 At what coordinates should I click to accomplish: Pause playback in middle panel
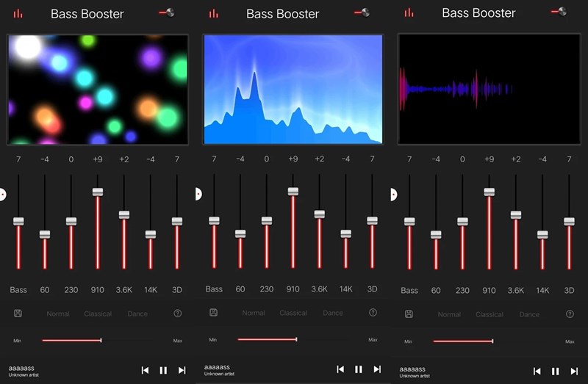point(359,369)
